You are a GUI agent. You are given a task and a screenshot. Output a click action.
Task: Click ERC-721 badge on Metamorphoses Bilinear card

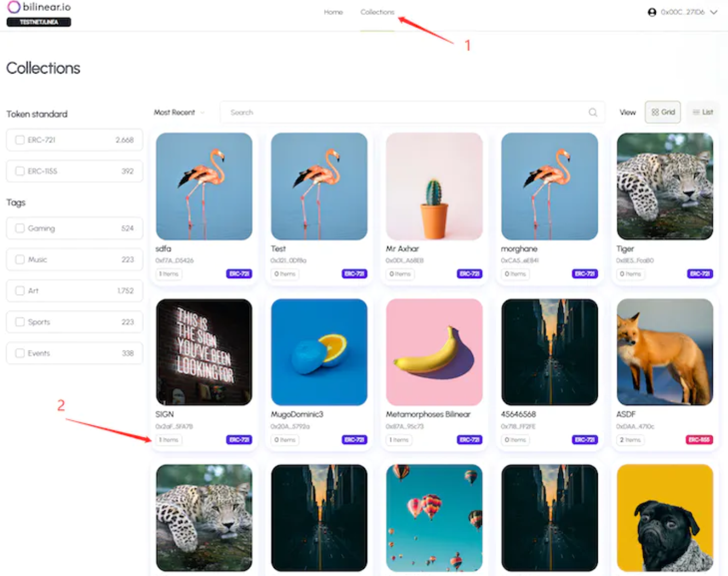pos(470,440)
